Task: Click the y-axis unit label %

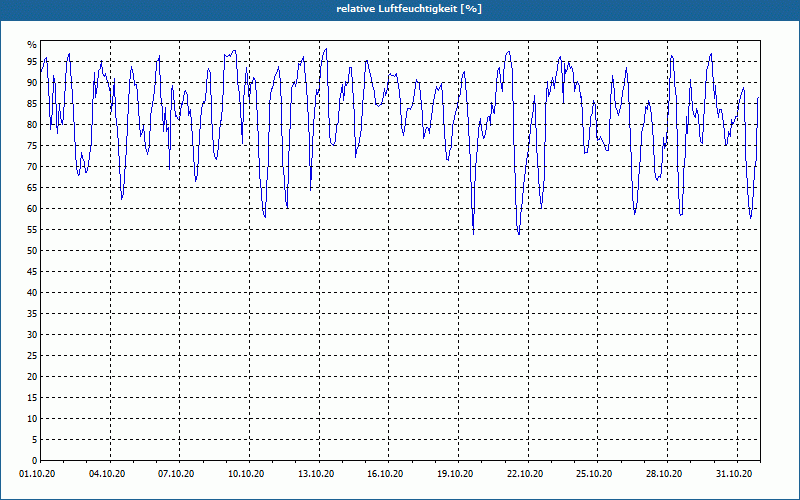Action: coord(32,45)
